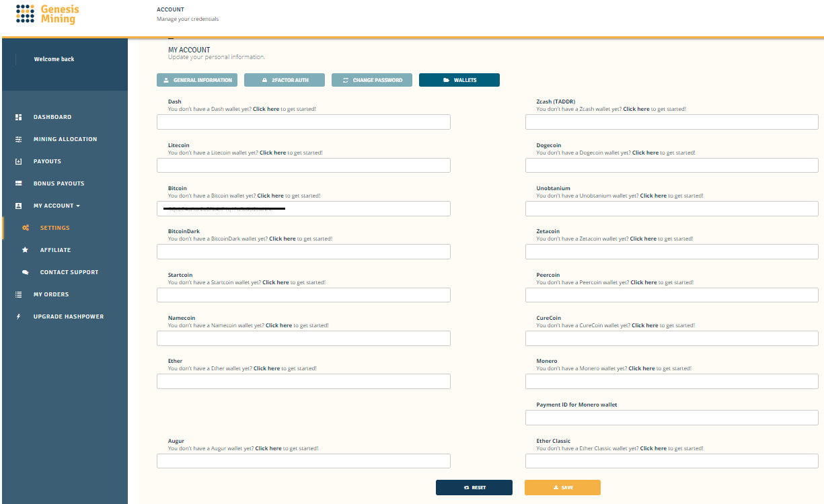Focus the CureCoin wallet address field
The height and width of the screenshot is (504, 824).
point(672,338)
